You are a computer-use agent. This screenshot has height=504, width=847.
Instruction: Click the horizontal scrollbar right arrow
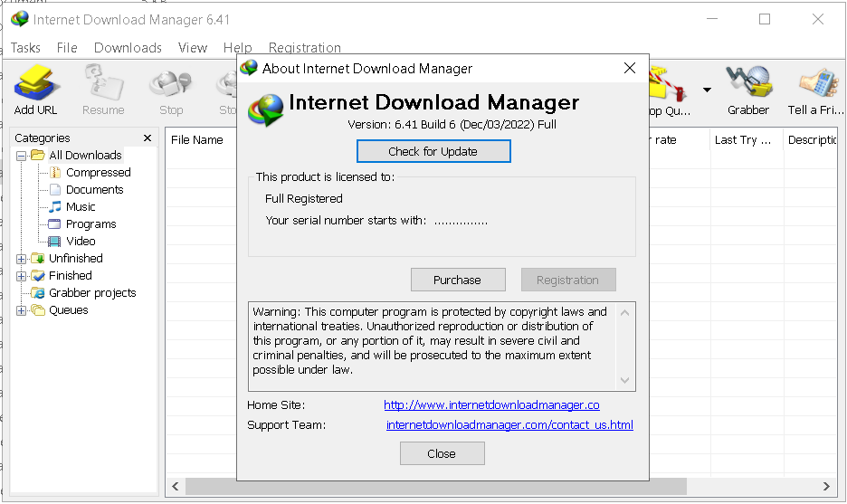[826, 486]
